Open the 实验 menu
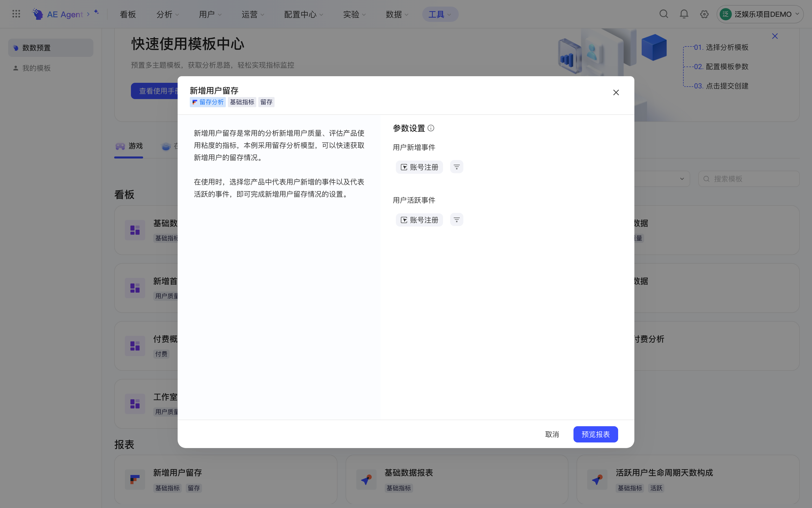812x508 pixels. pos(354,14)
